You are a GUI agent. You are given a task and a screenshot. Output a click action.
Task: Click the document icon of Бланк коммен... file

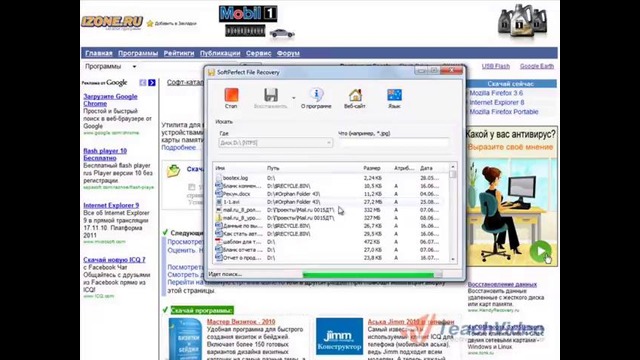[219, 186]
